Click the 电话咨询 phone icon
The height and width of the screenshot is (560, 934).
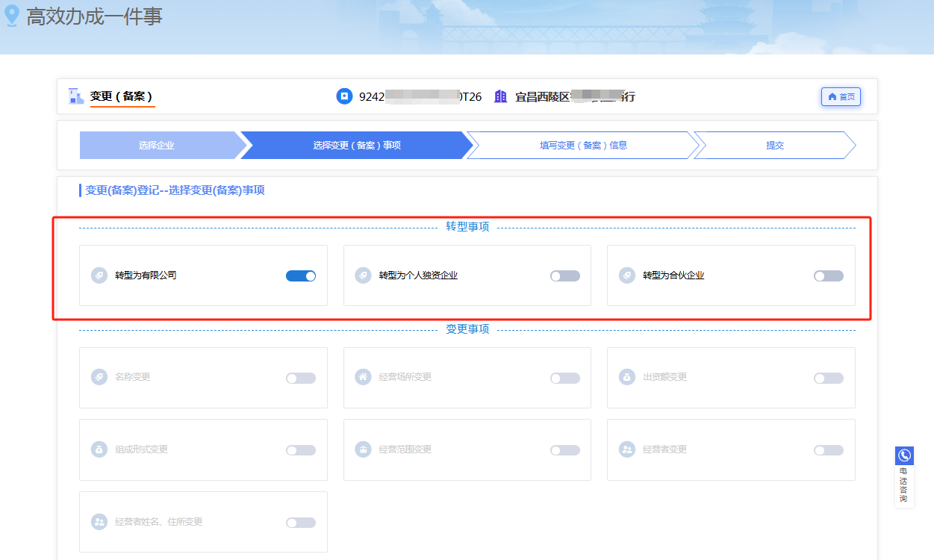904,455
